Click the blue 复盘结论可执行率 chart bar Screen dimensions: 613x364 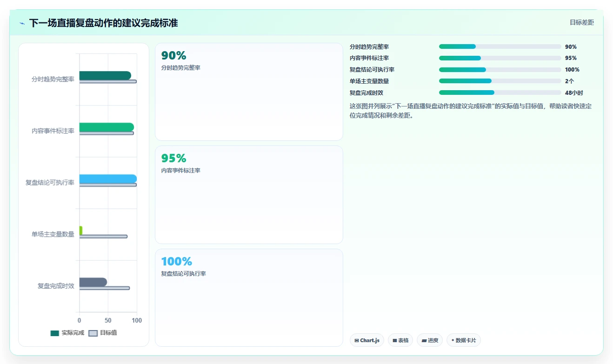coord(108,179)
